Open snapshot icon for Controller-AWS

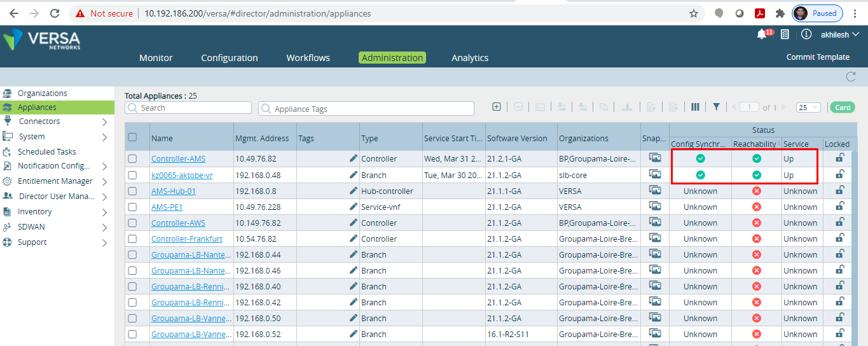point(655,221)
